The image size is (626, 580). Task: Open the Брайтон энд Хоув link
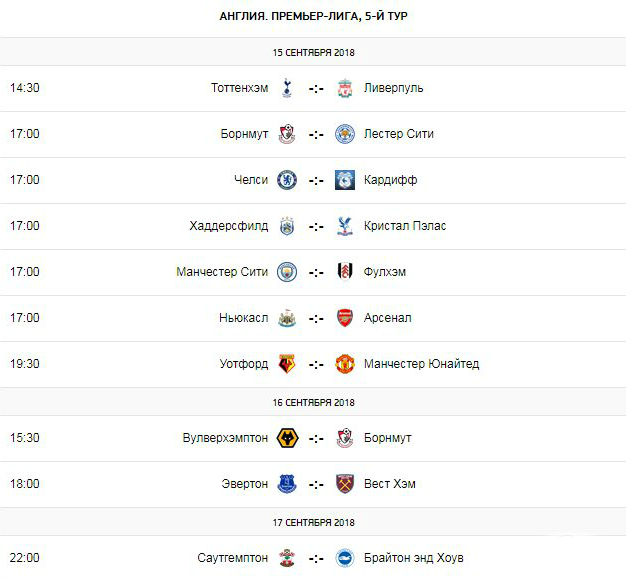coord(414,558)
